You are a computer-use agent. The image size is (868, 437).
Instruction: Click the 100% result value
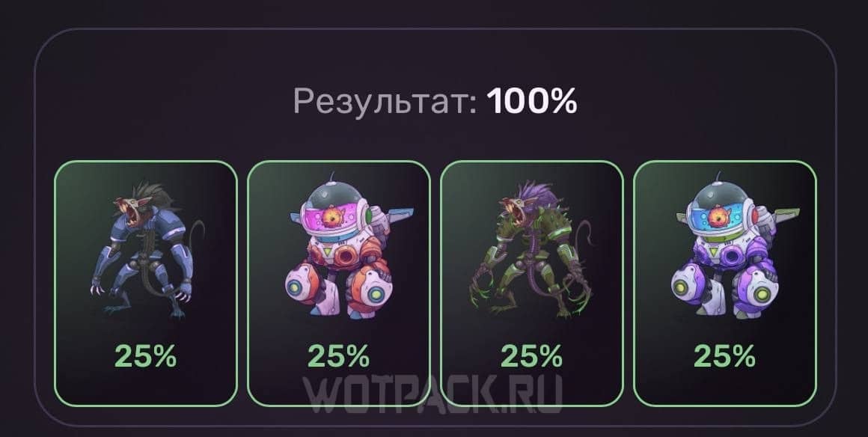point(532,101)
